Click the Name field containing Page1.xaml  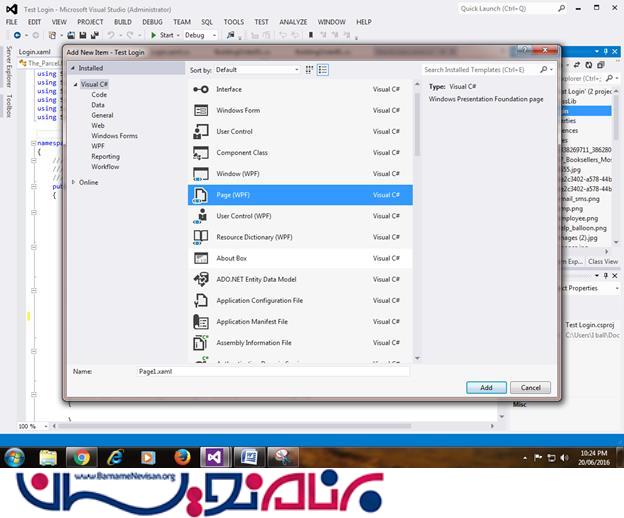click(273, 371)
